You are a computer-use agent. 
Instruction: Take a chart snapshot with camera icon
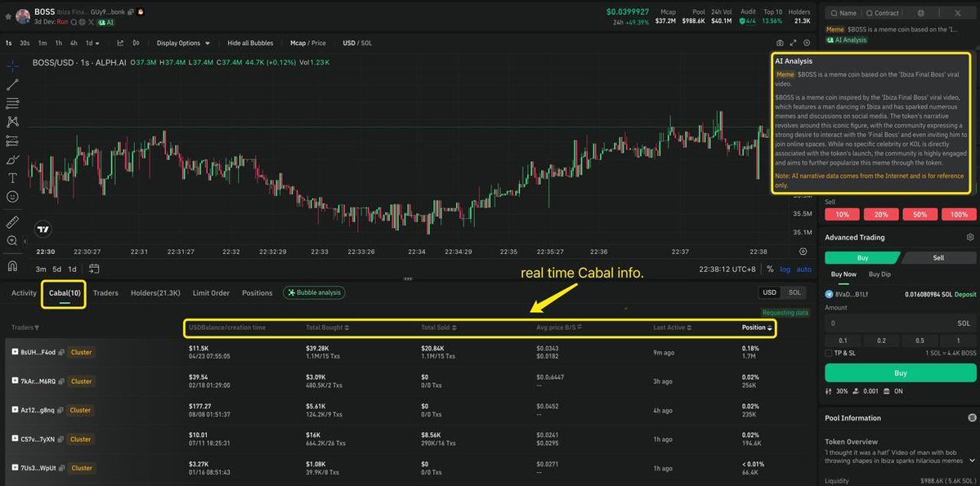tap(780, 43)
